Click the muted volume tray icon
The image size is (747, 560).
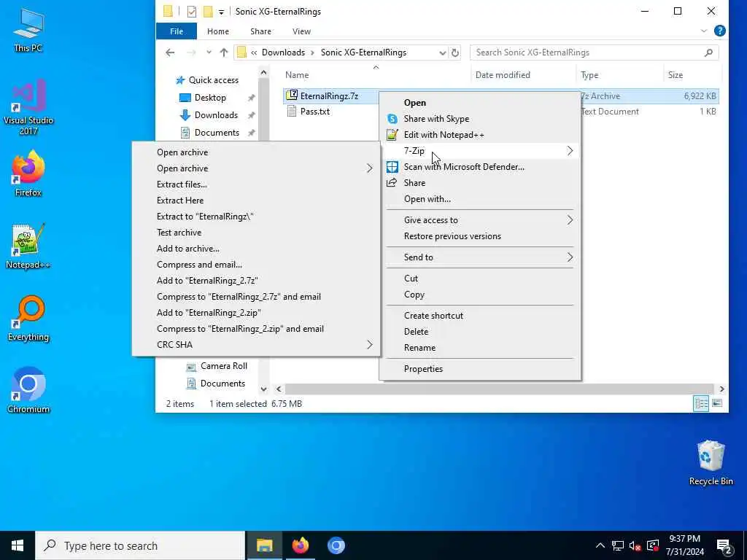(x=635, y=545)
